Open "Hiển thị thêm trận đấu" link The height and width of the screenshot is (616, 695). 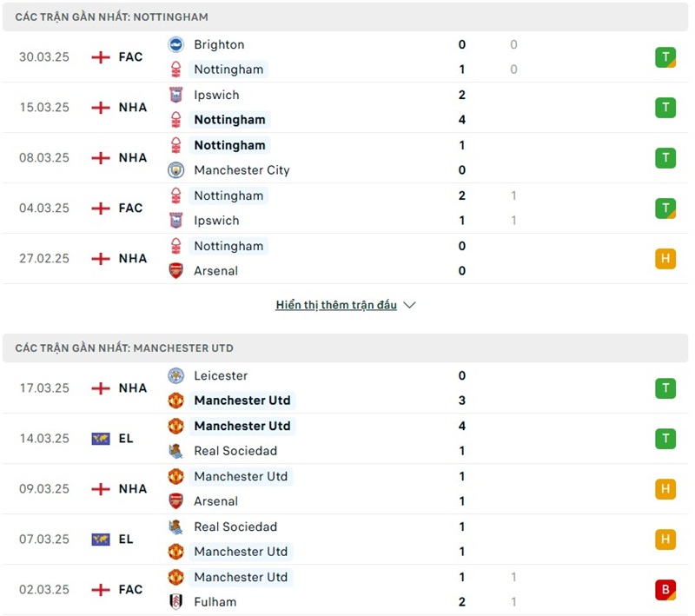point(336,305)
